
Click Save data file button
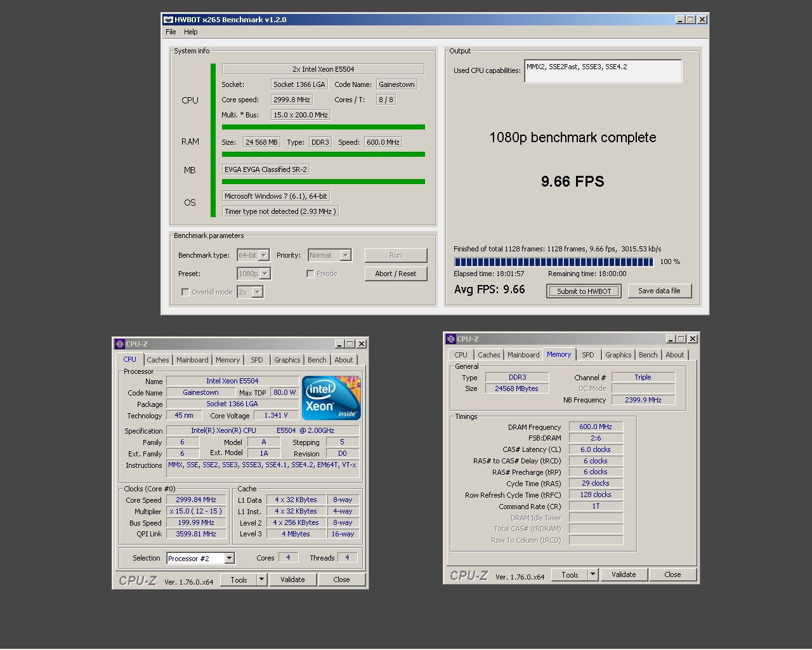[x=659, y=291]
